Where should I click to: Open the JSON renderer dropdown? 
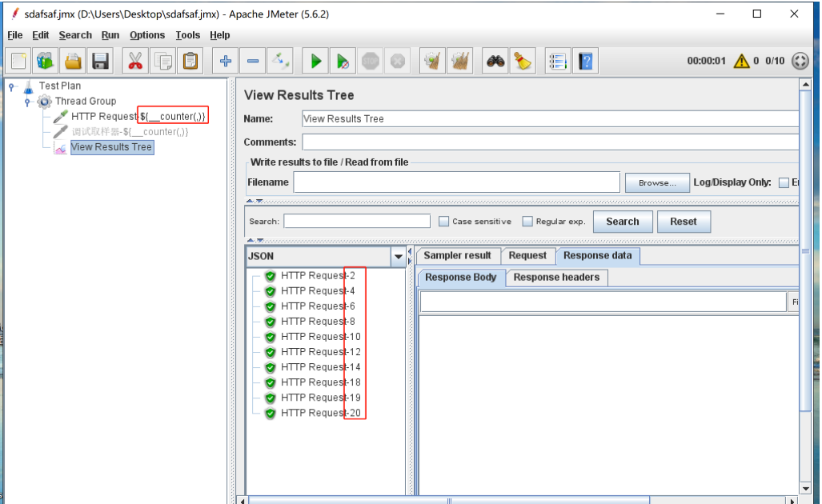[398, 257]
